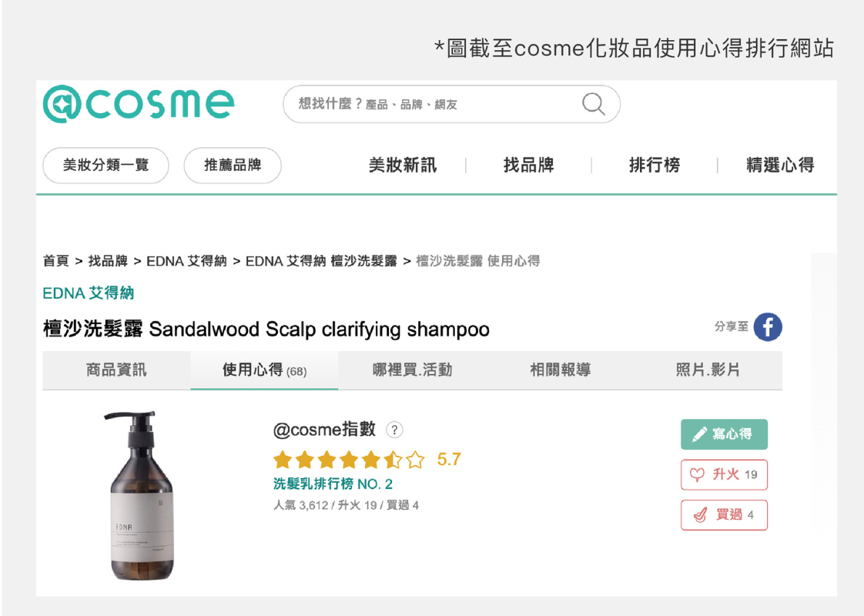Screen dimensions: 864x616
Task: Switch to the 商品資訊 tab
Action: tap(116, 370)
